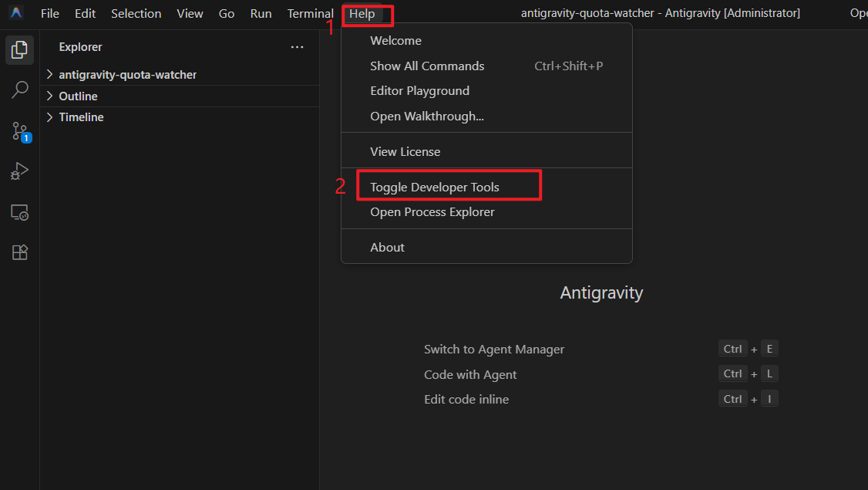The height and width of the screenshot is (490, 868).
Task: Choose Welcome from Help menu
Action: click(x=486, y=40)
